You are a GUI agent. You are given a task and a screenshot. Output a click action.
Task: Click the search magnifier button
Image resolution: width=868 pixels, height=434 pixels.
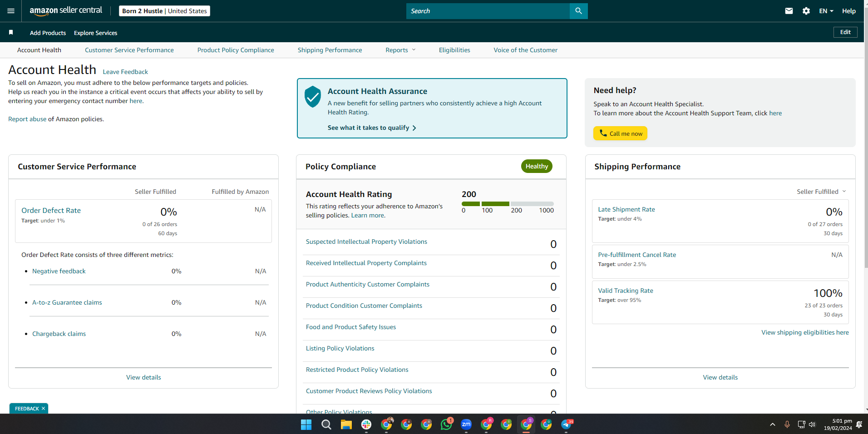click(578, 11)
